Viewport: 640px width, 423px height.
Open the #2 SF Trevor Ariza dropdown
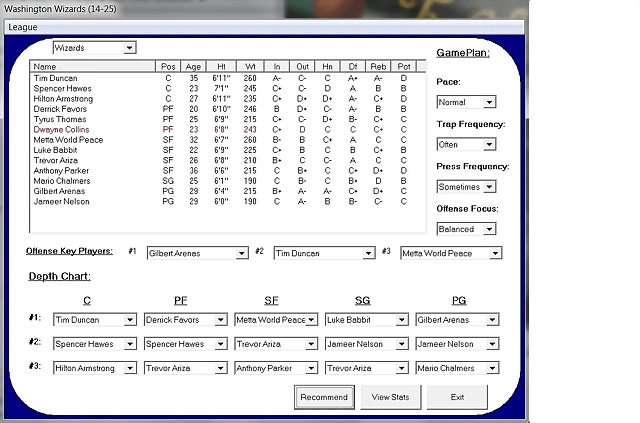[x=276, y=344]
